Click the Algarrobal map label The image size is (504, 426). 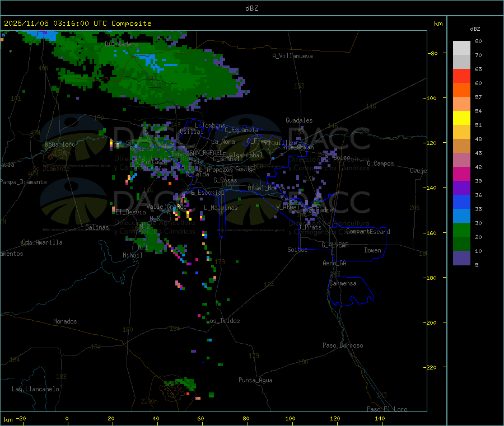pos(246,155)
